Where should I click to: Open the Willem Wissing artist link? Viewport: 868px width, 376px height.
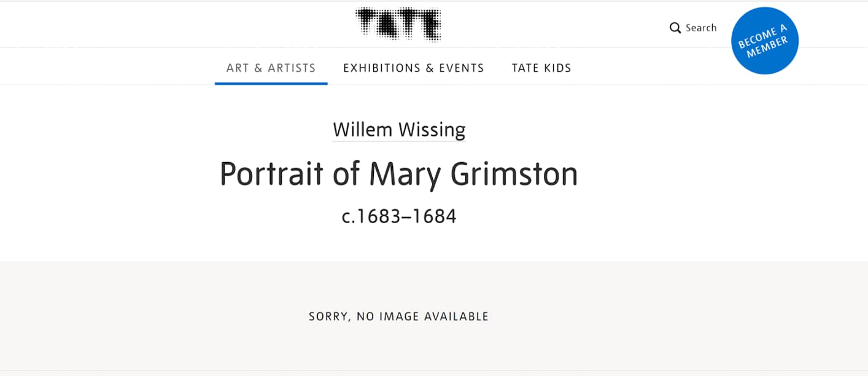(399, 130)
